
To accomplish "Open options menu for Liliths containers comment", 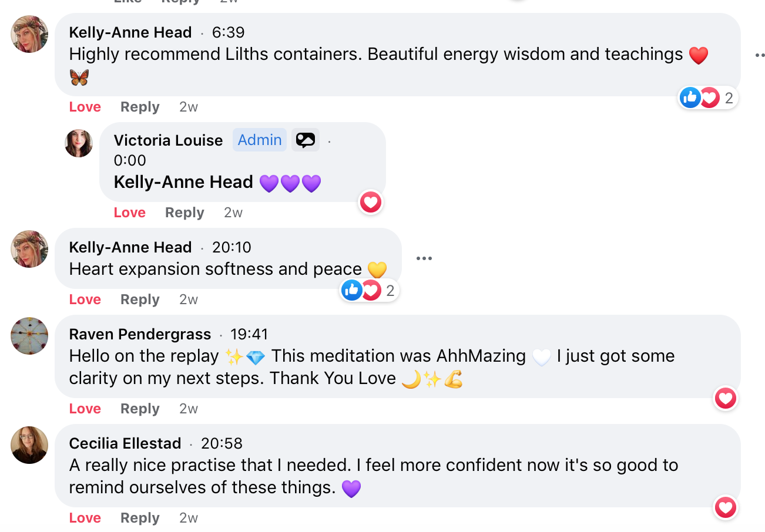I will point(760,55).
